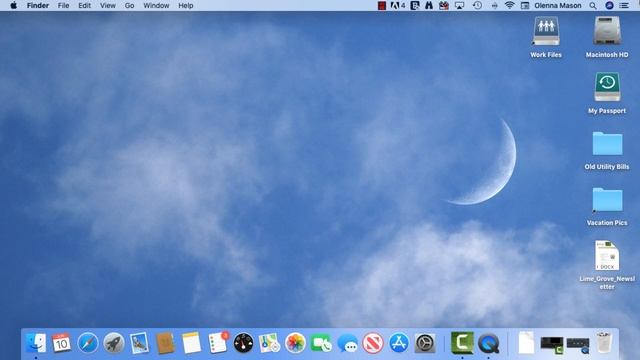Open blank document icon in Dock

(526, 342)
